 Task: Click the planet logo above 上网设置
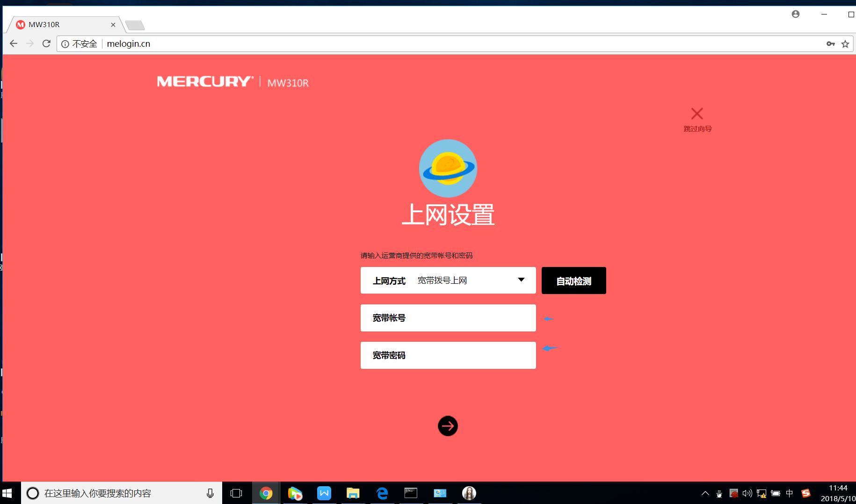448,168
